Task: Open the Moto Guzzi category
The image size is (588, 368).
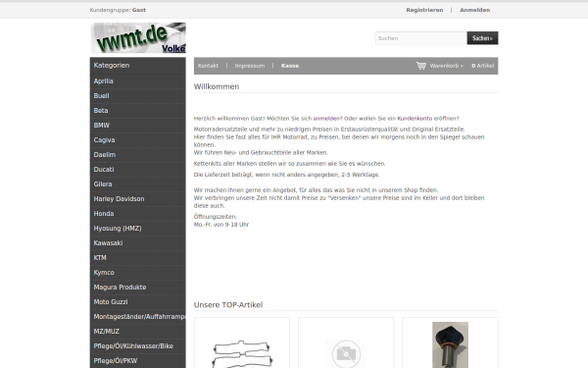Action: pos(137,302)
